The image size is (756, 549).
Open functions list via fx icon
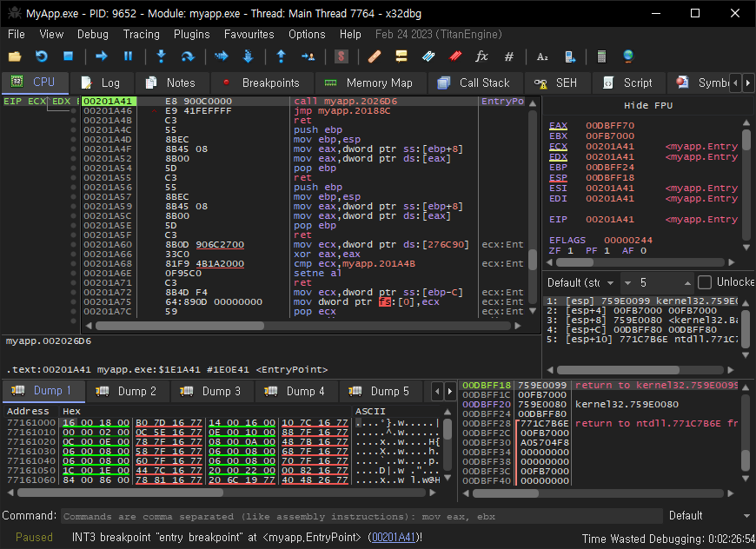481,56
